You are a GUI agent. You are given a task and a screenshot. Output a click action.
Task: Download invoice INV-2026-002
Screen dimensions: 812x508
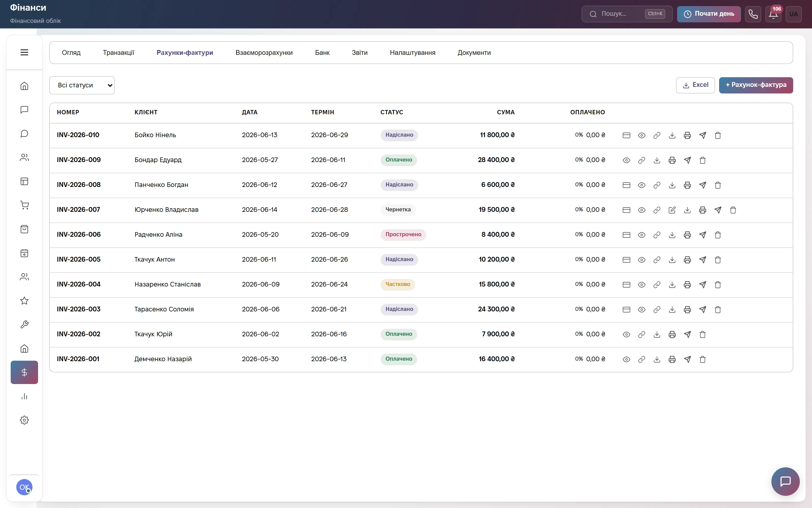(x=657, y=334)
